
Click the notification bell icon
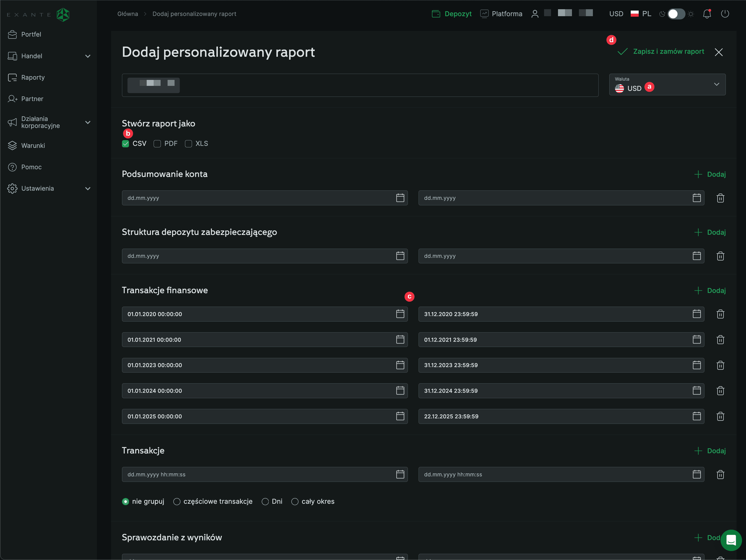point(707,14)
